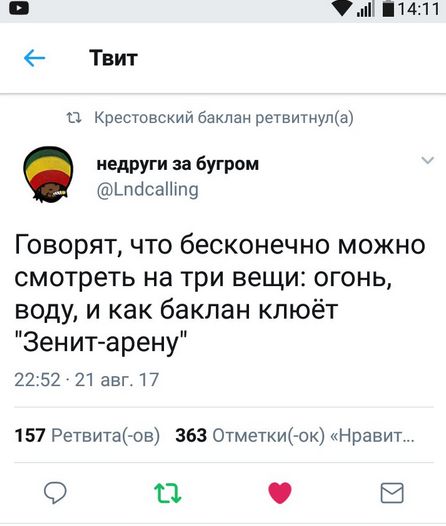Open profile name недруги за бугром
The width and height of the screenshot is (446, 526).
[x=177, y=164]
